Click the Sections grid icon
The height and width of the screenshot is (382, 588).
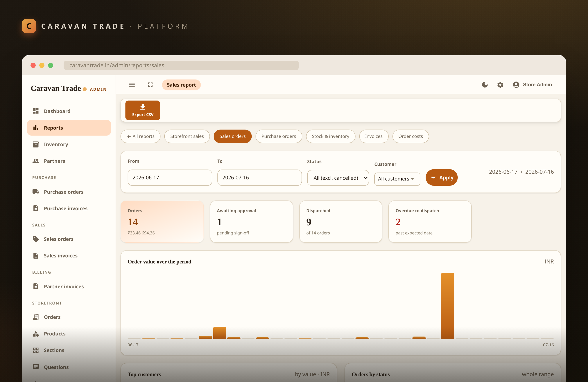click(36, 350)
